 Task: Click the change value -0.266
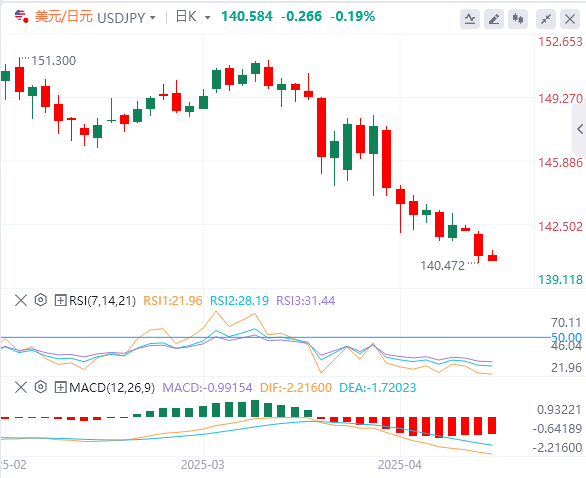point(301,16)
